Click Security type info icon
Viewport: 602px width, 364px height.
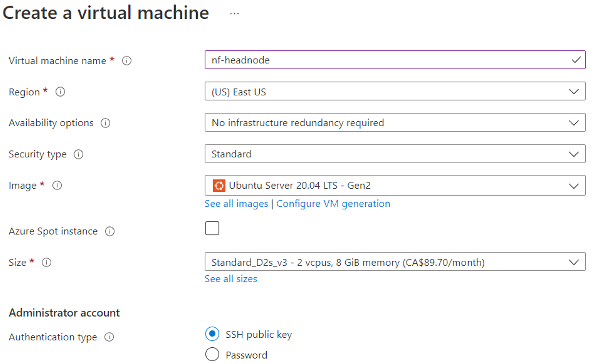click(x=79, y=154)
